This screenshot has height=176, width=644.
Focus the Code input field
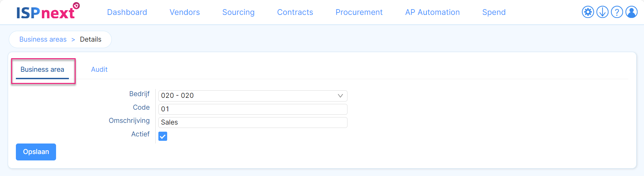tap(253, 109)
